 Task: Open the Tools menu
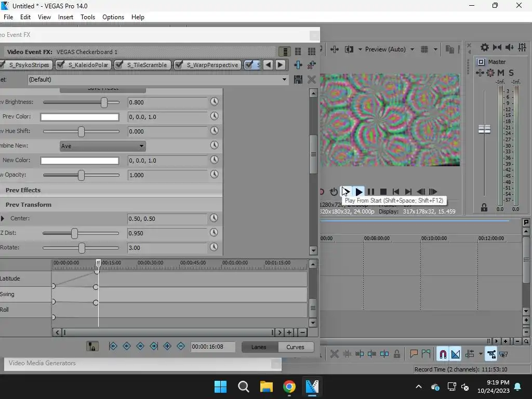tap(87, 17)
